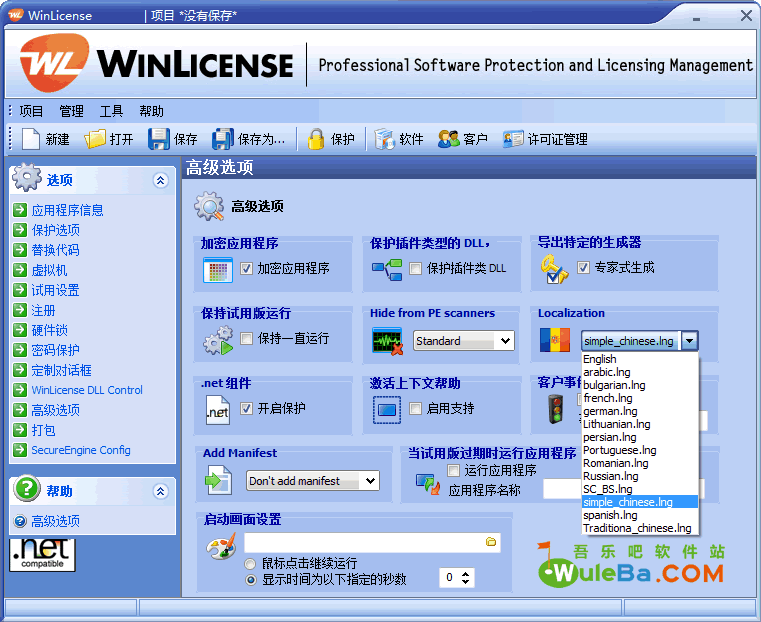Choose german.lng in the language list

640,411
